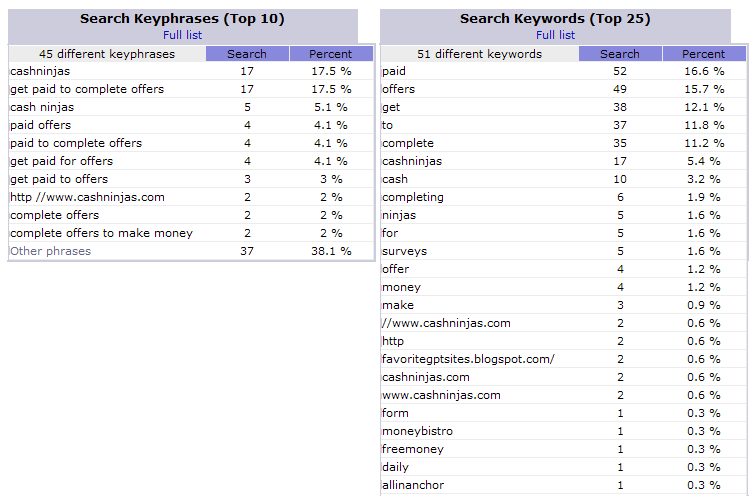Click the 'Search Keyphrases (Top 10)' title
The height and width of the screenshot is (496, 756).
point(182,18)
